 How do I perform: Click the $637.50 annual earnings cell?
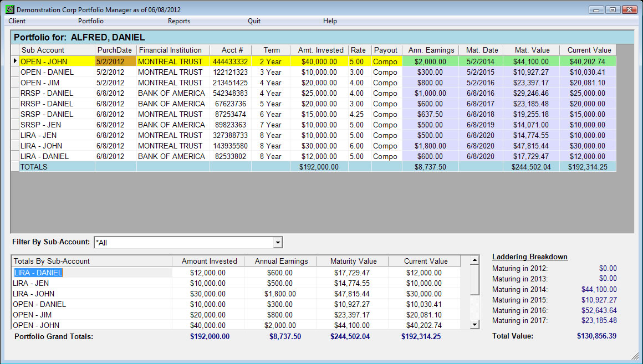coord(430,114)
